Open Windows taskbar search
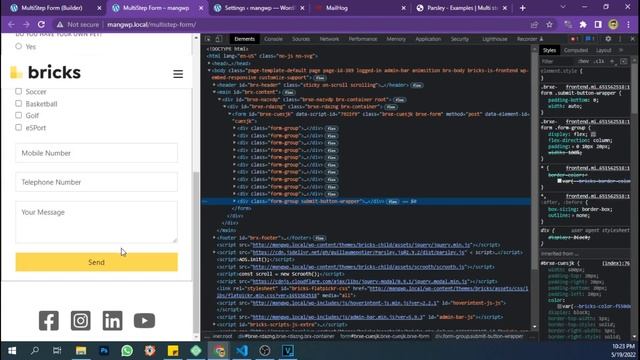Viewport: 640px width, 360px height. [35, 351]
